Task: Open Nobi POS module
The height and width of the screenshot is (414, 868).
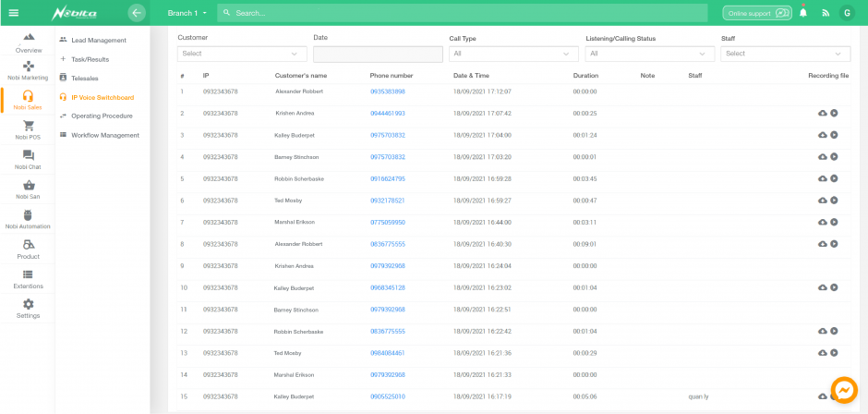Action: click(x=29, y=130)
